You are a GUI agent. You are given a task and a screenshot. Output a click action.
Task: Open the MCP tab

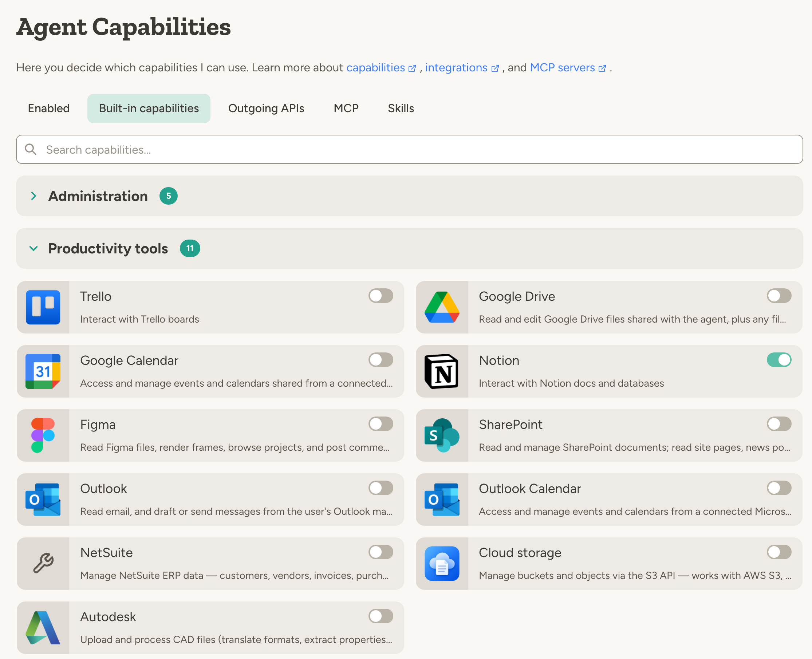point(346,108)
